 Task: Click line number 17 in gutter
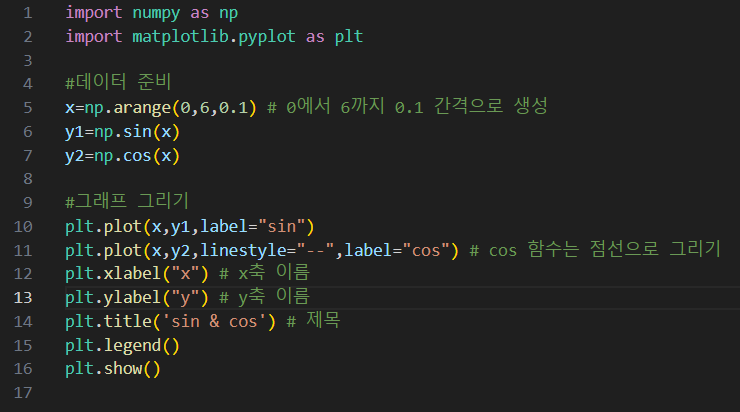(23, 393)
